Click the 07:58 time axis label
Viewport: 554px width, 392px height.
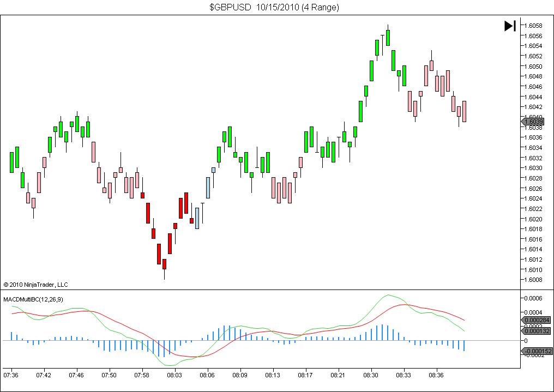(x=142, y=375)
